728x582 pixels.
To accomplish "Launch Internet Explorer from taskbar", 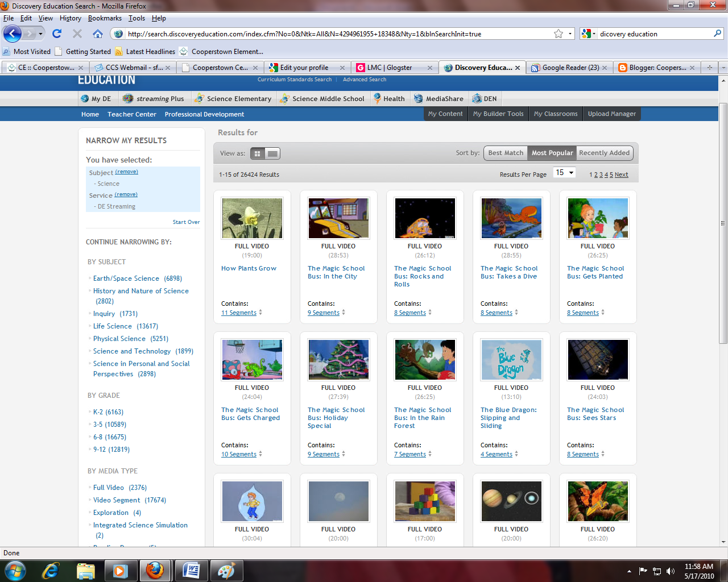I will tap(51, 570).
